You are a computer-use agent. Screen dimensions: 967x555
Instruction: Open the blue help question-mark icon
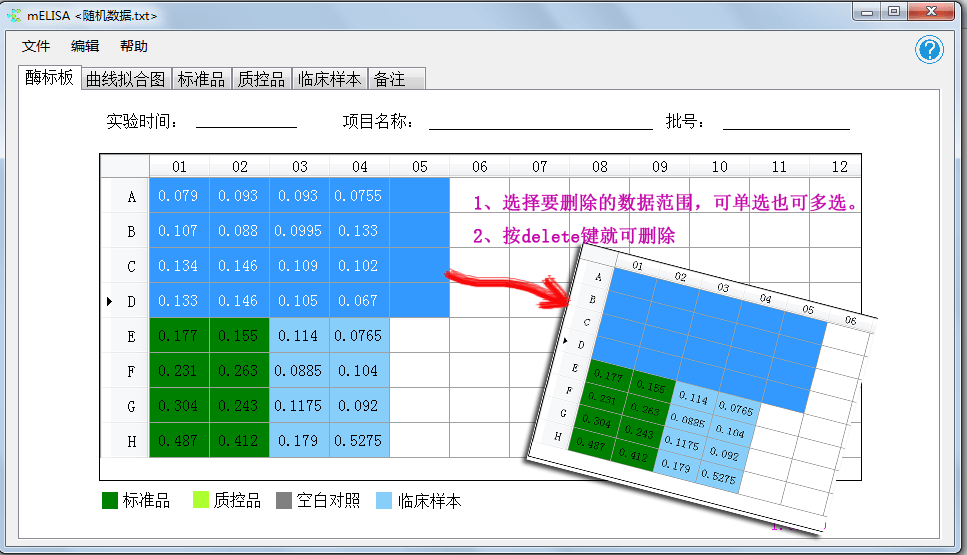929,50
